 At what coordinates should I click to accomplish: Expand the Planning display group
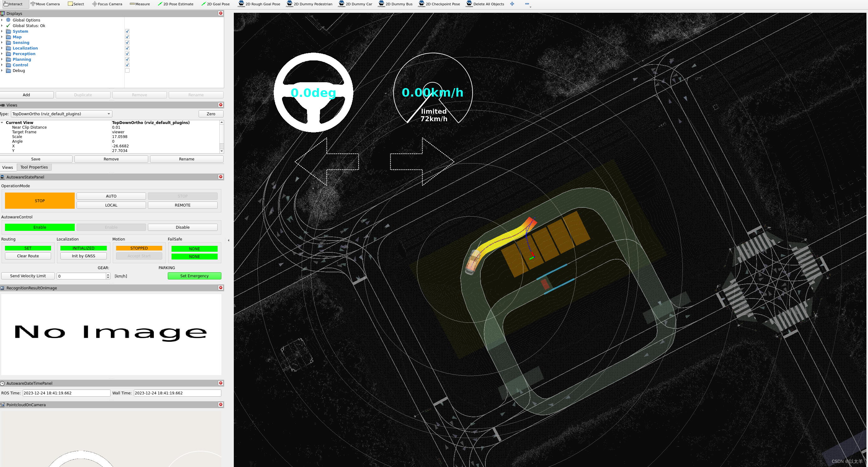(2, 59)
